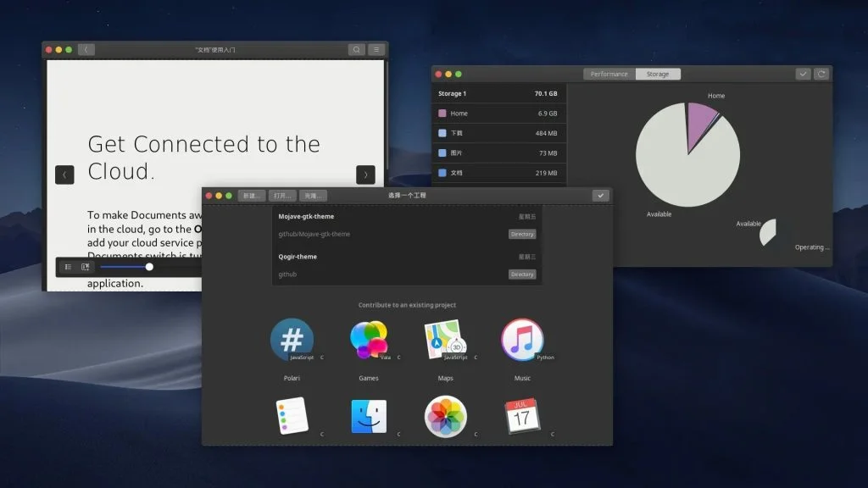This screenshot has width=868, height=488.
Task: Switch to the Performance tab
Action: click(x=609, y=75)
